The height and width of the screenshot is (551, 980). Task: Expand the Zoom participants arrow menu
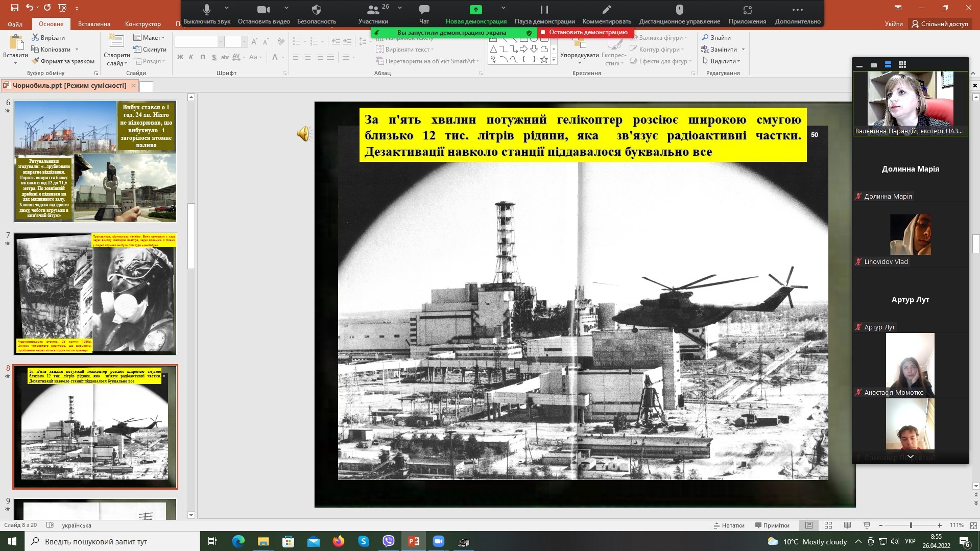coord(399,8)
